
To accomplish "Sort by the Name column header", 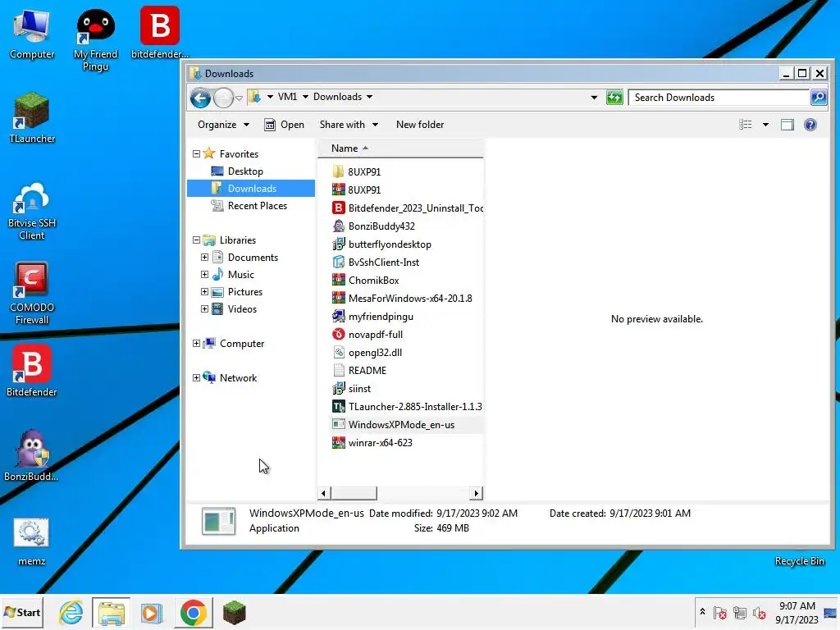I will [400, 148].
